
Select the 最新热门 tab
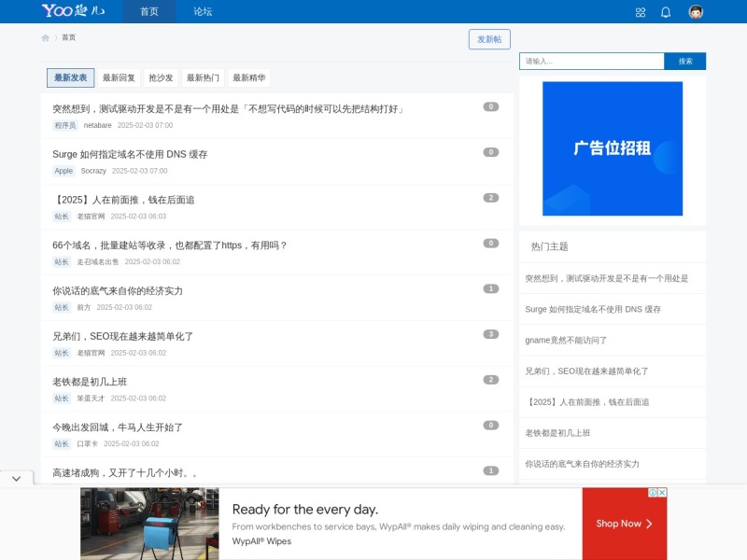(x=203, y=77)
